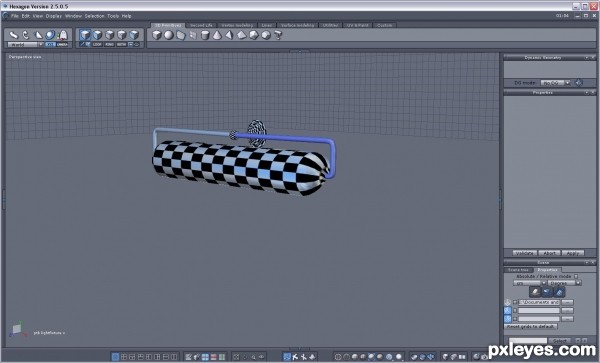Create a Cone primitive
600x363 pixels.
[x=217, y=35]
